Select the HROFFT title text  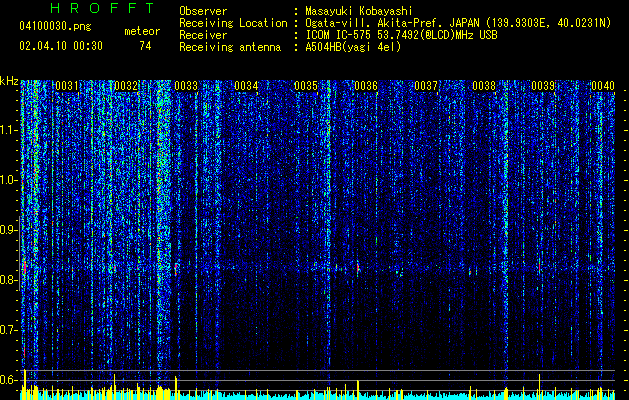tap(102, 8)
